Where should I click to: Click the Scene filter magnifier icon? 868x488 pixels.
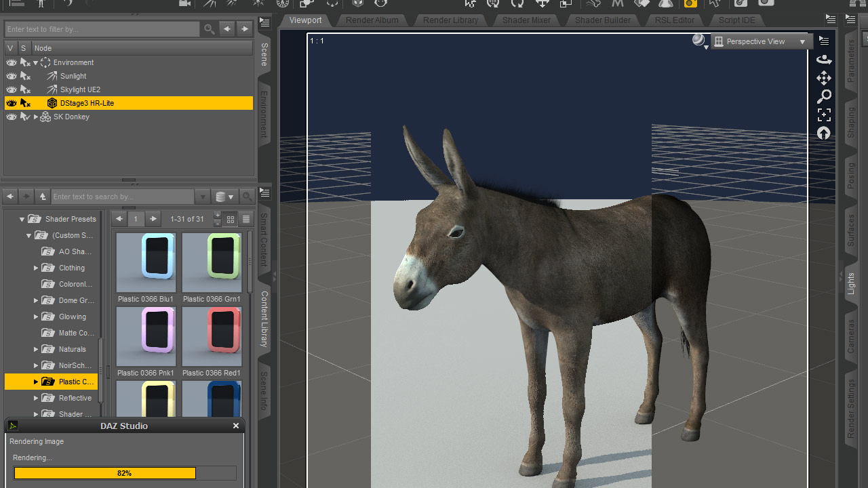[x=210, y=29]
